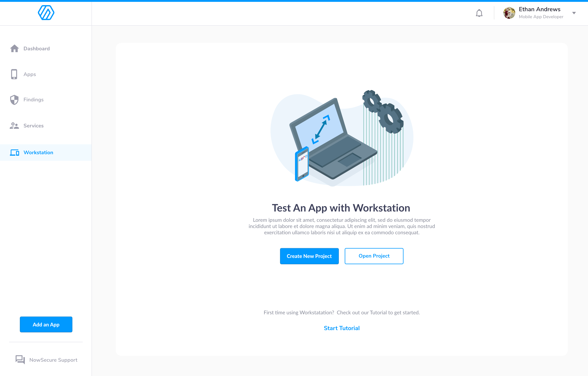Click the Create New Project button
Viewport: 588px width, 376px height.
[x=309, y=256]
